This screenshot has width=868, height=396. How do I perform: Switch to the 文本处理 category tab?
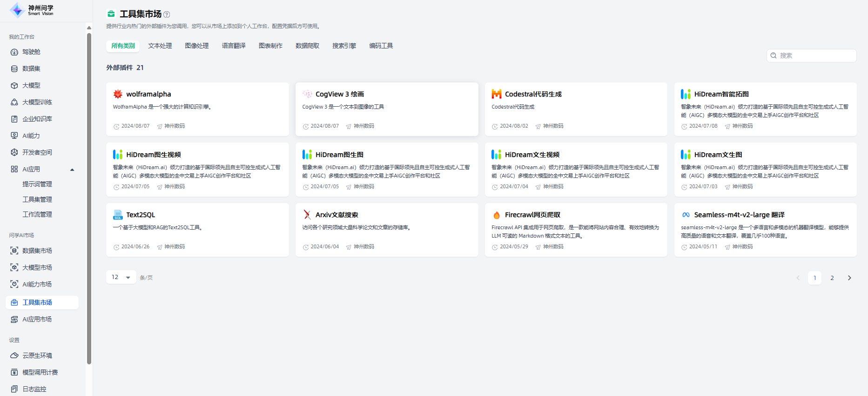tap(160, 46)
